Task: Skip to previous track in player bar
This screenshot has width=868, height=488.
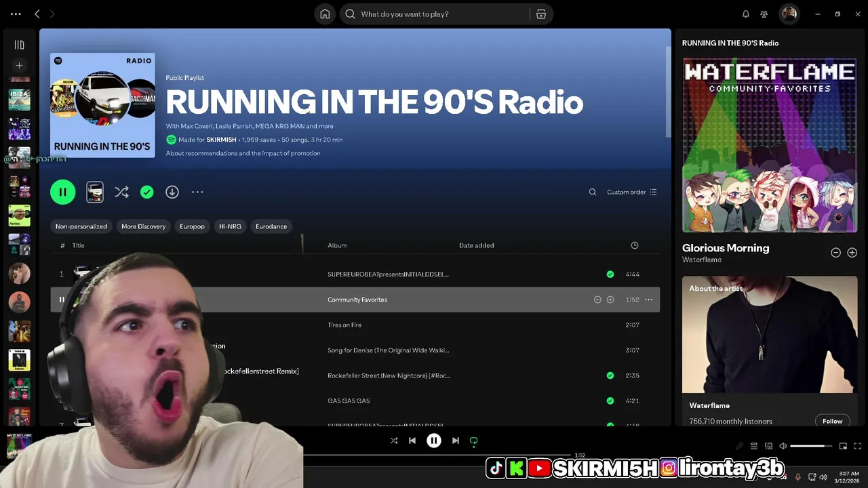Action: (x=412, y=441)
